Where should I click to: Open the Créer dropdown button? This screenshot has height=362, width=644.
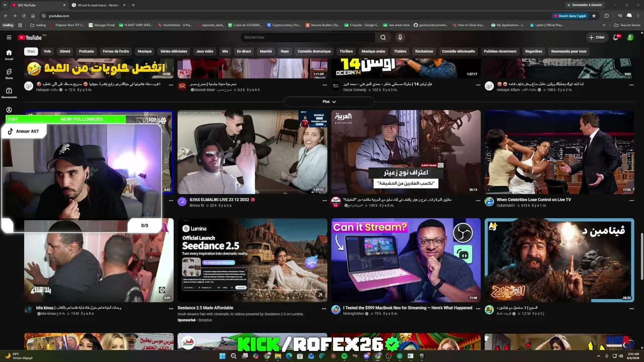point(597,37)
